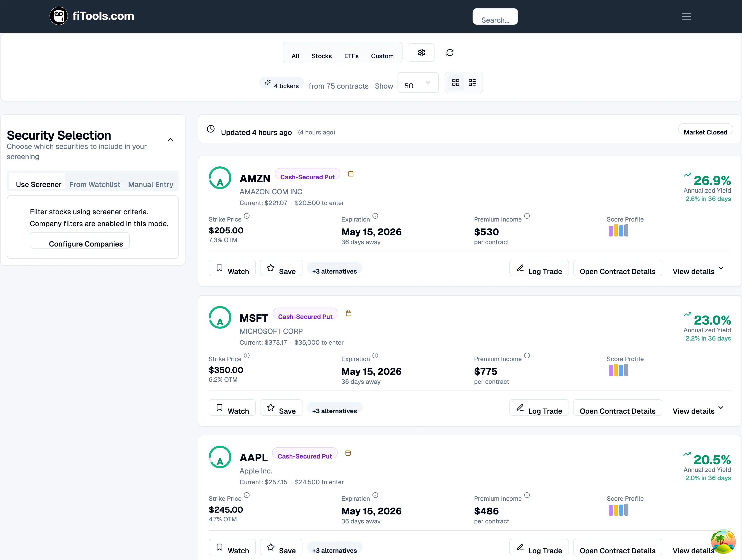The height and width of the screenshot is (560, 742).
Task: Log Trade for MSFT
Action: [x=539, y=408]
